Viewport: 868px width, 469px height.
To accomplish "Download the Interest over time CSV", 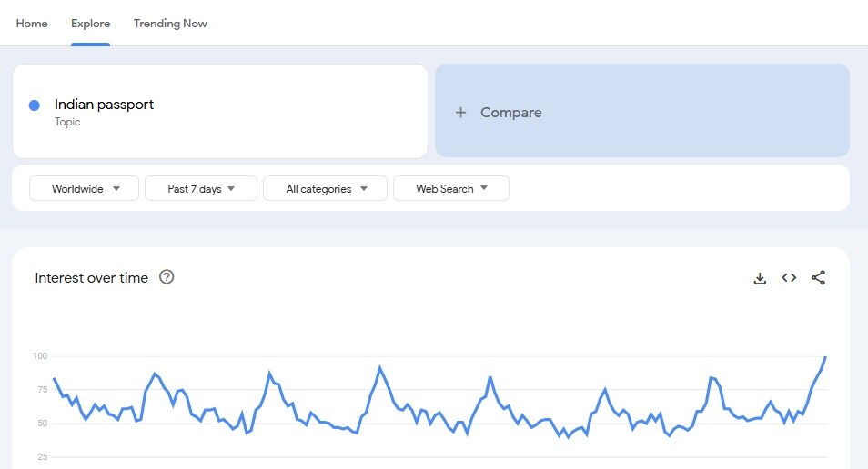I will point(760,278).
